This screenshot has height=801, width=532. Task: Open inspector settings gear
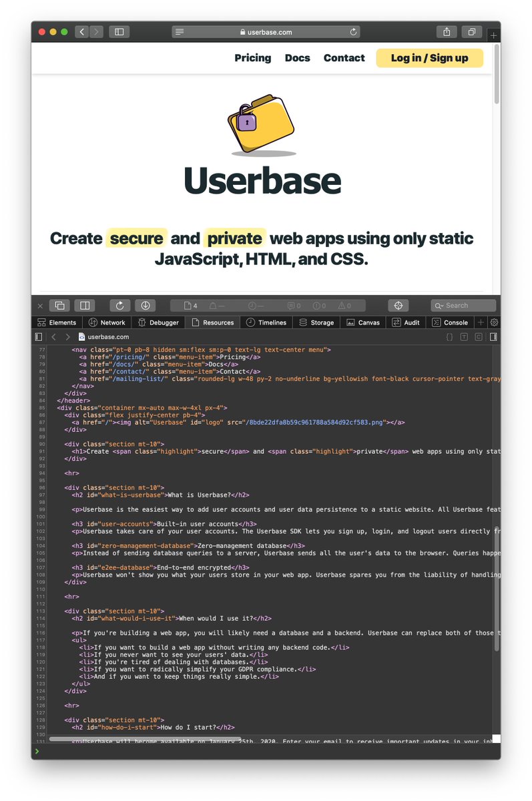tap(495, 322)
